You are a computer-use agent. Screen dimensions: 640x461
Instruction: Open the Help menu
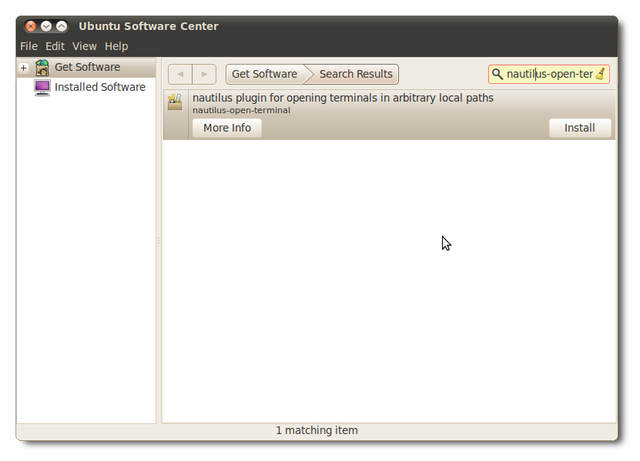[116, 46]
